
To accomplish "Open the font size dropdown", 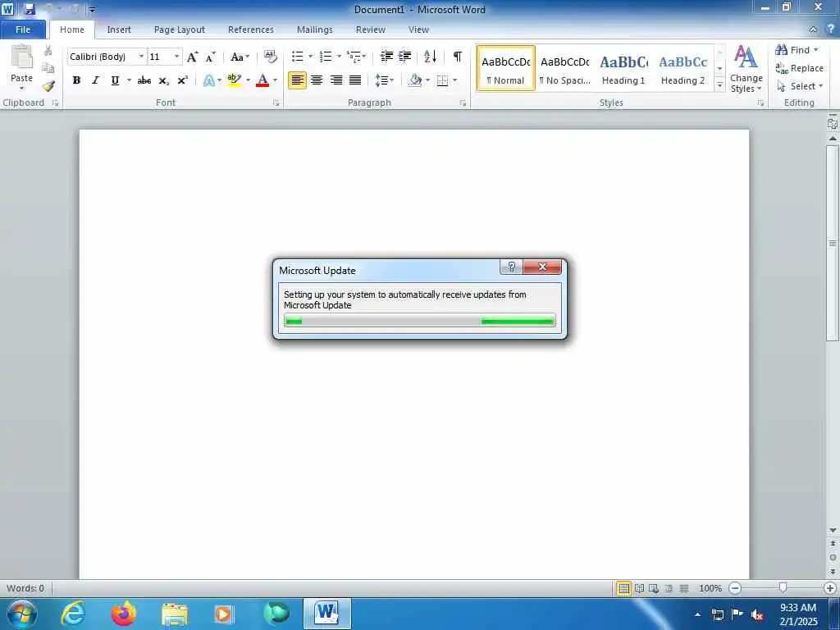I will coord(177,57).
